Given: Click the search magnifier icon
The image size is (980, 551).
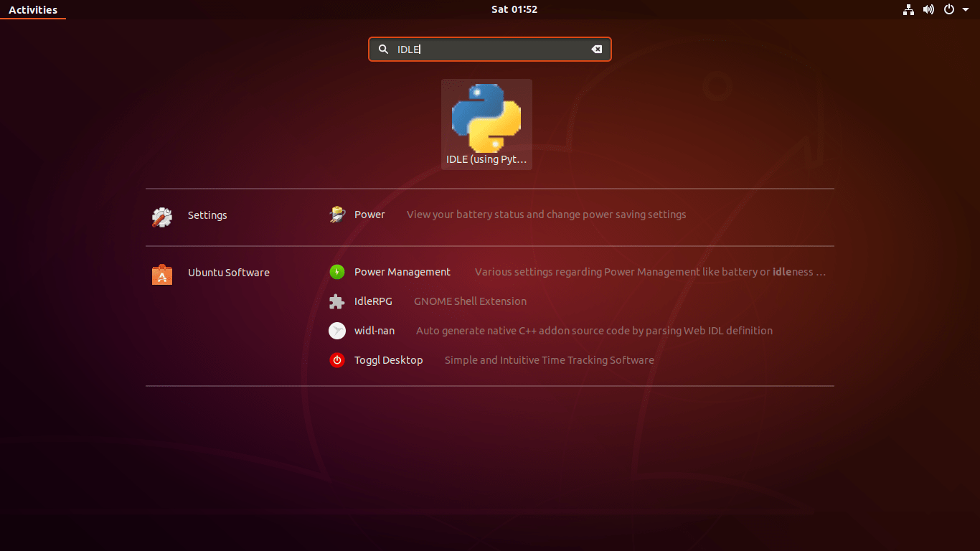Looking at the screenshot, I should [x=383, y=49].
